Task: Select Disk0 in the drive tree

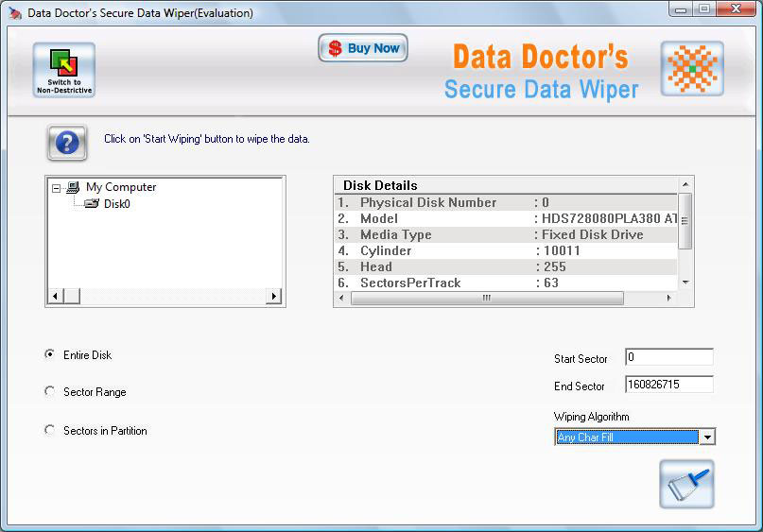Action: coord(117,204)
